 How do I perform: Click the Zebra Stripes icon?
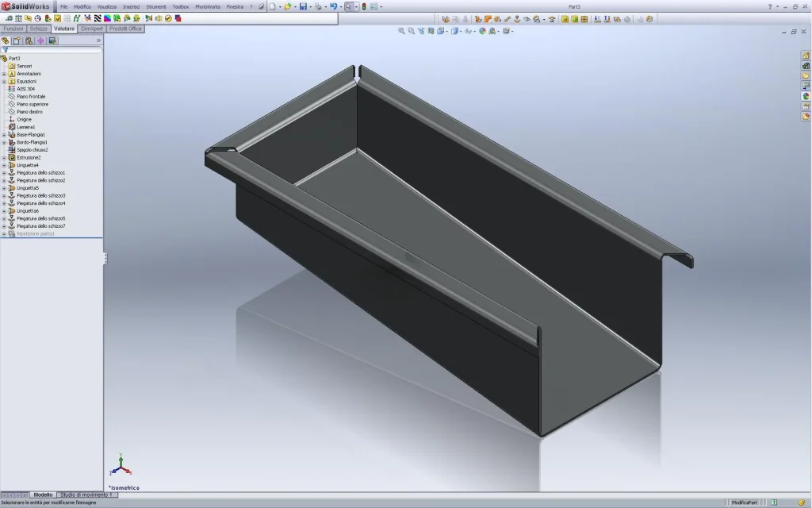(98, 19)
